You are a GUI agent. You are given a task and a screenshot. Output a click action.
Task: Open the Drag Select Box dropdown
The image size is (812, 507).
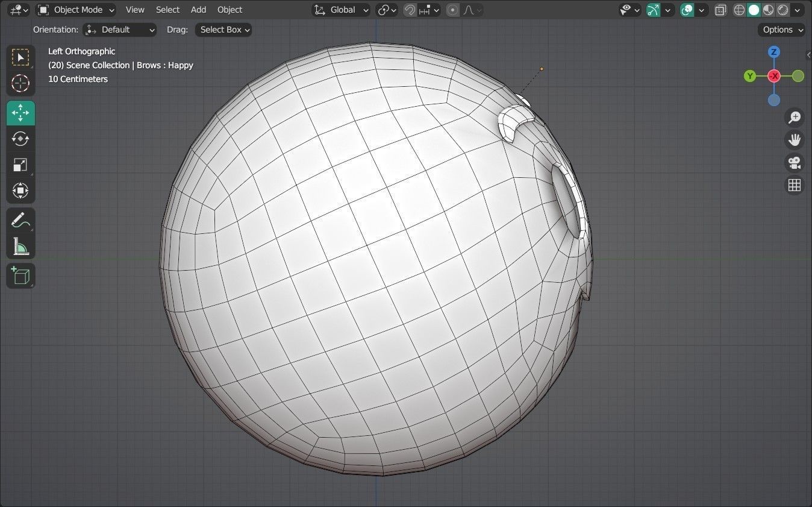(223, 30)
